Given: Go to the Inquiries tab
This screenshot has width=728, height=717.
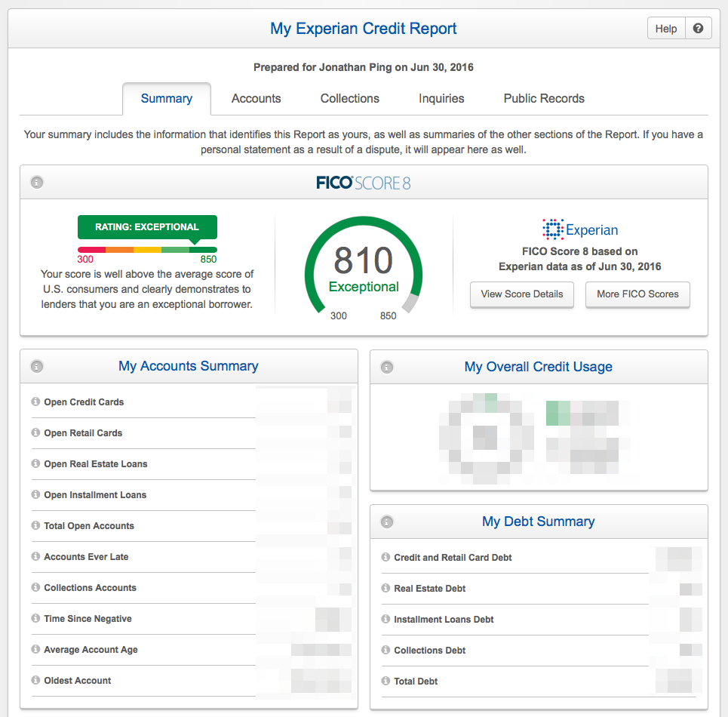Looking at the screenshot, I should coord(441,98).
